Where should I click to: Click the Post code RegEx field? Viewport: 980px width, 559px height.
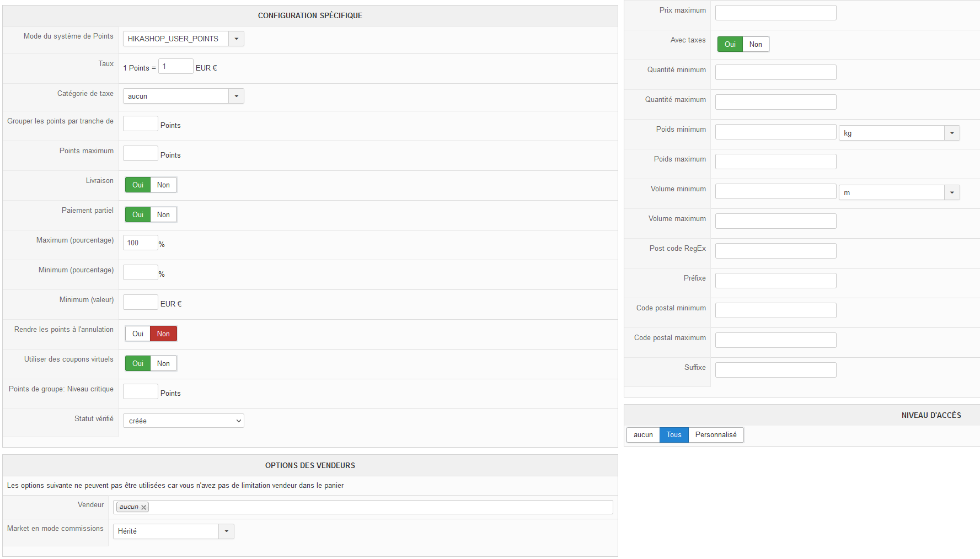pyautogui.click(x=775, y=251)
